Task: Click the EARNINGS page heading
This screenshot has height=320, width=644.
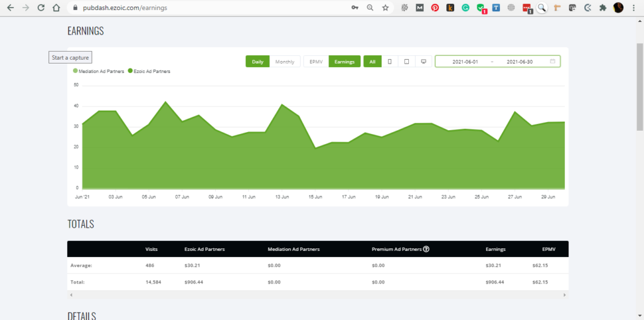Action: coord(86,31)
